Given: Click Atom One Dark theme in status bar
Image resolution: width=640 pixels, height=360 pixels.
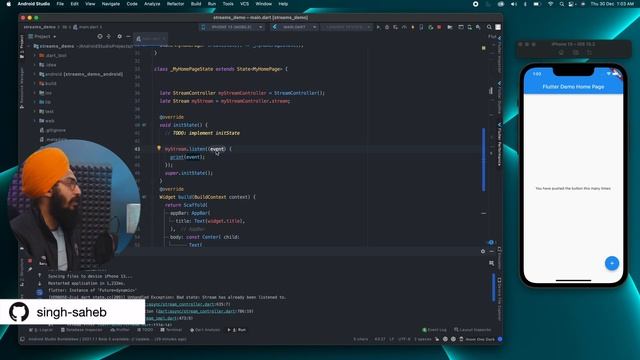Looking at the screenshot, I should click(x=480, y=339).
